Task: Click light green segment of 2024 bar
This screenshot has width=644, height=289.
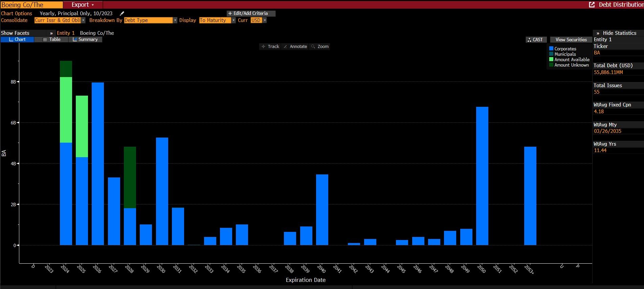Action: tap(66, 110)
